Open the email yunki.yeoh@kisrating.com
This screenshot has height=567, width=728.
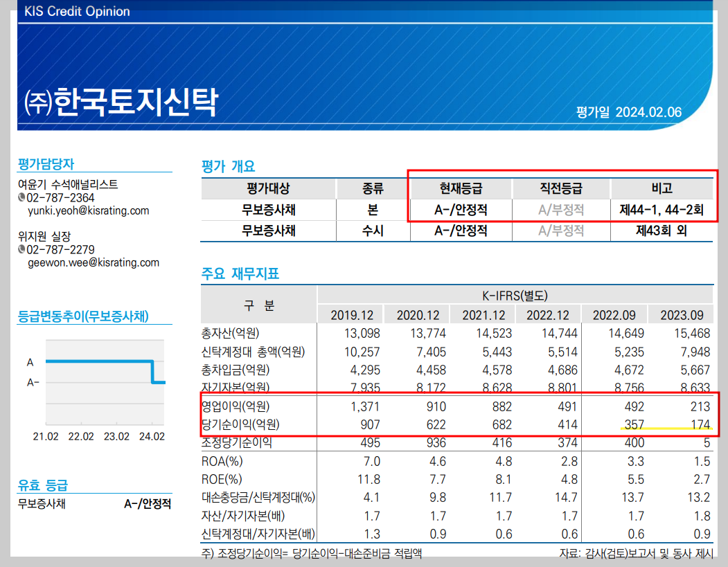[88, 210]
